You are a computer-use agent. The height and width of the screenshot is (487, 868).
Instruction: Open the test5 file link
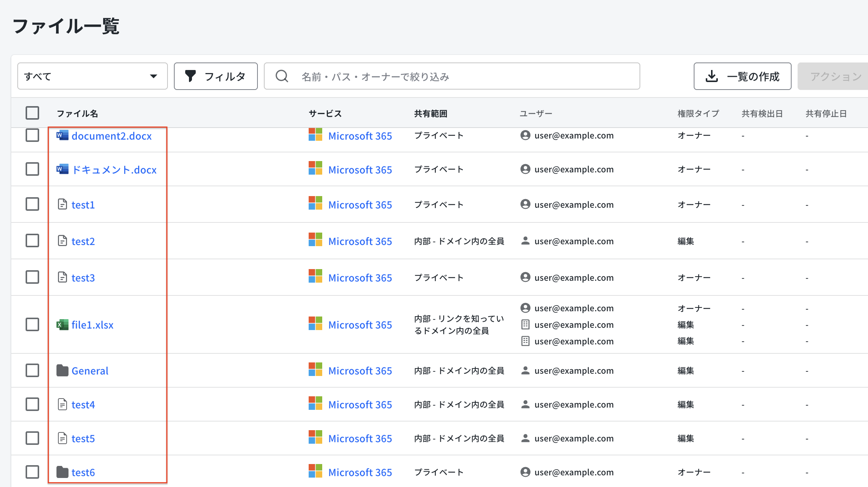click(83, 438)
